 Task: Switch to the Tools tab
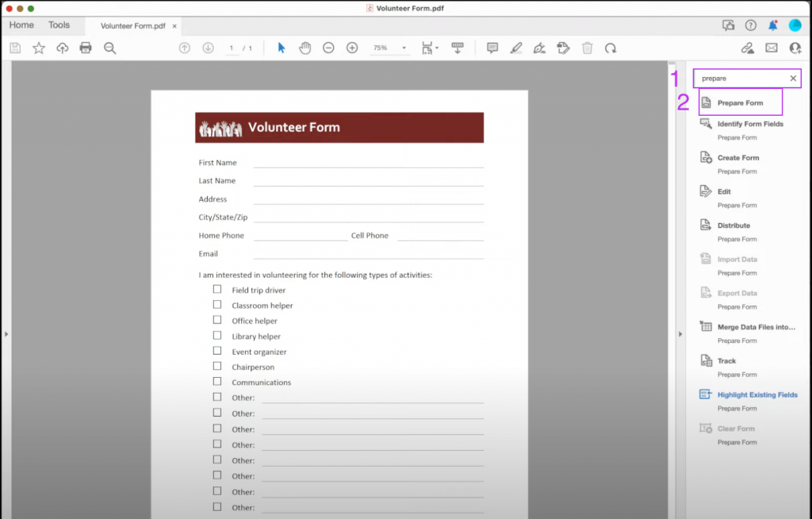click(x=59, y=25)
